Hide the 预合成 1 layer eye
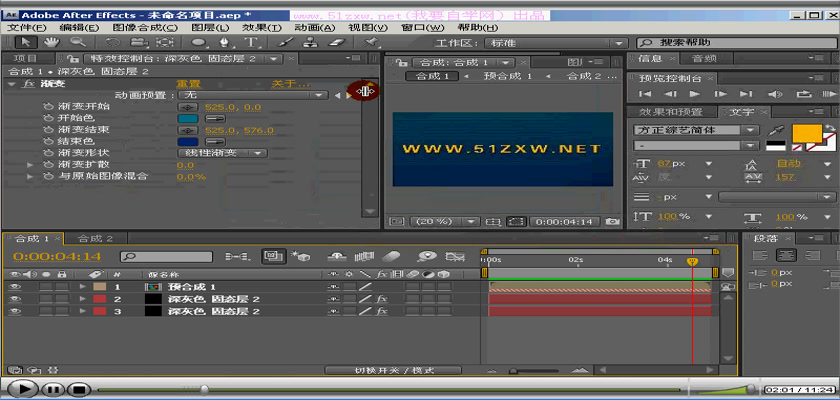This screenshot has height=400, width=840. 14,286
